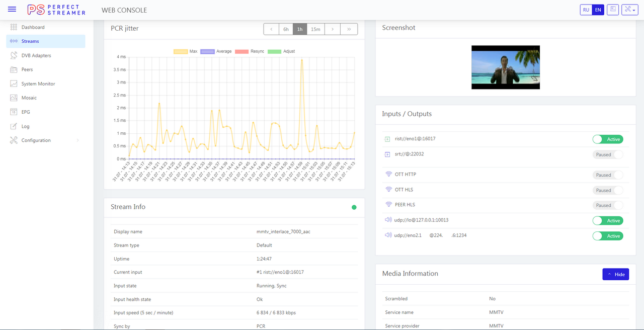Click the Log pencil icon in sidebar
This screenshot has height=330, width=644.
point(14,126)
